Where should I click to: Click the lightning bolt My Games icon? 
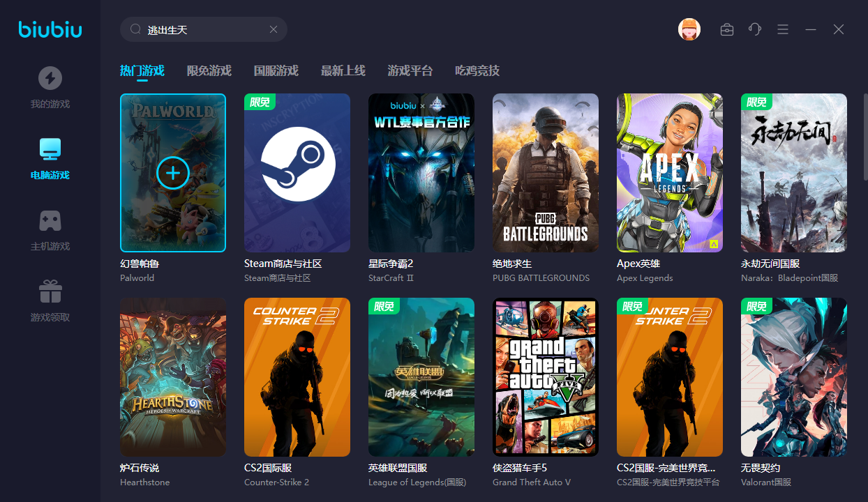tap(50, 78)
